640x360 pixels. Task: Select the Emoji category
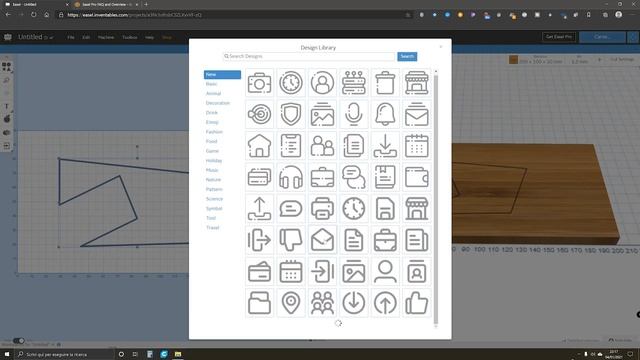[212, 122]
